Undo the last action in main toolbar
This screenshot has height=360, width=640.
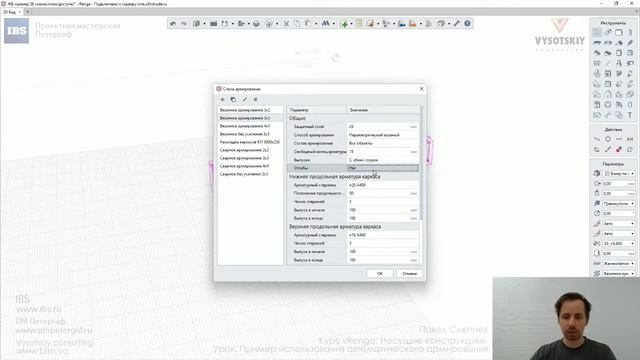tap(173, 24)
